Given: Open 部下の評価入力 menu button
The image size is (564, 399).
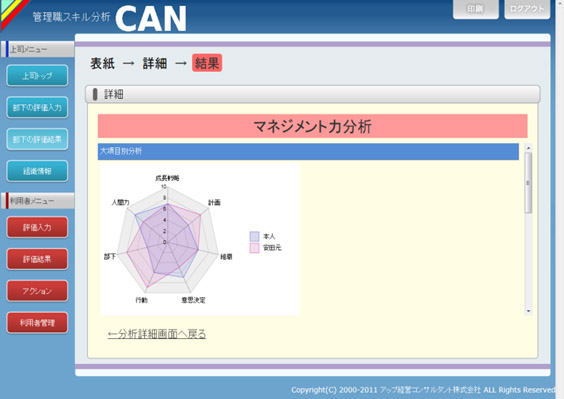Looking at the screenshot, I should [37, 107].
